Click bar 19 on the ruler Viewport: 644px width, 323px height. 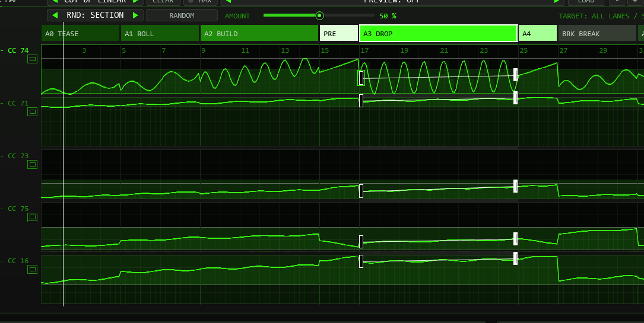[405, 50]
